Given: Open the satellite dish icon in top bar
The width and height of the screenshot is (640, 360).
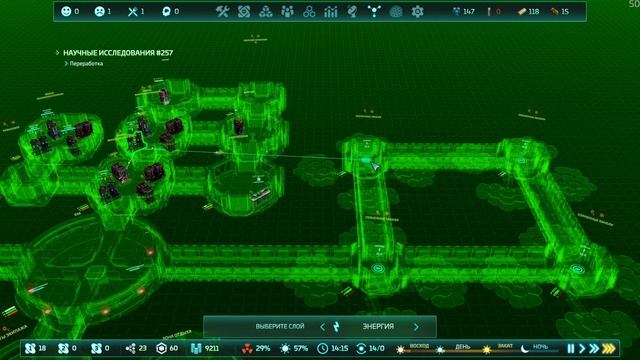Looking at the screenshot, I should coord(352,11).
